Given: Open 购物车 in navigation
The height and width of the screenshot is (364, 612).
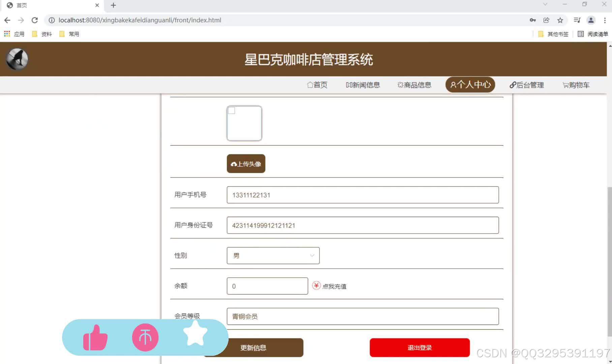Looking at the screenshot, I should [576, 85].
